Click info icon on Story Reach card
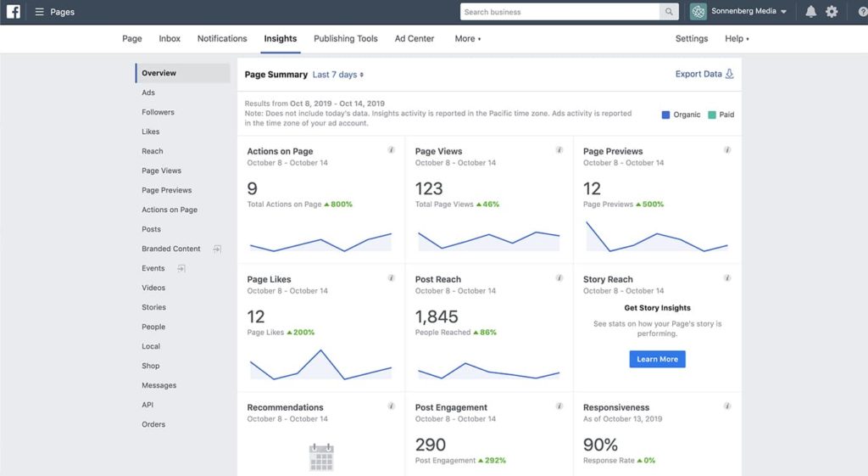Image resolution: width=868 pixels, height=476 pixels. point(727,277)
